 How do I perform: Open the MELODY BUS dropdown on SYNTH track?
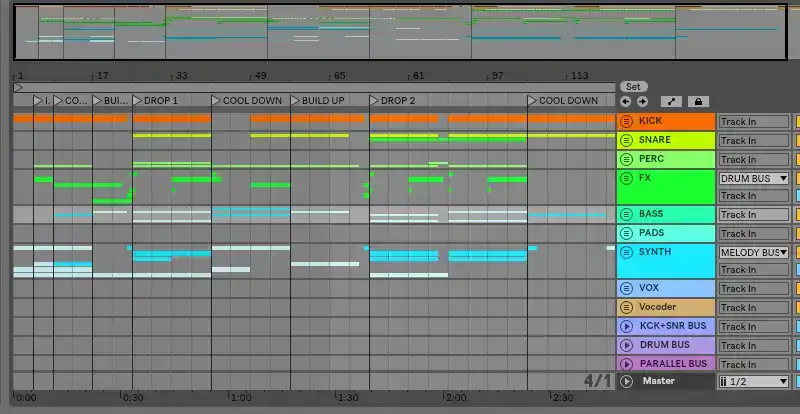pyautogui.click(x=754, y=253)
